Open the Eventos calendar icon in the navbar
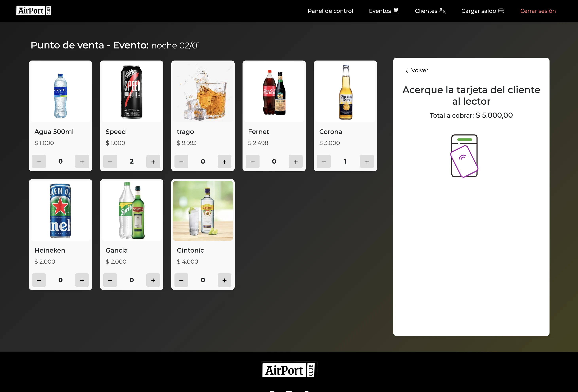 click(395, 11)
